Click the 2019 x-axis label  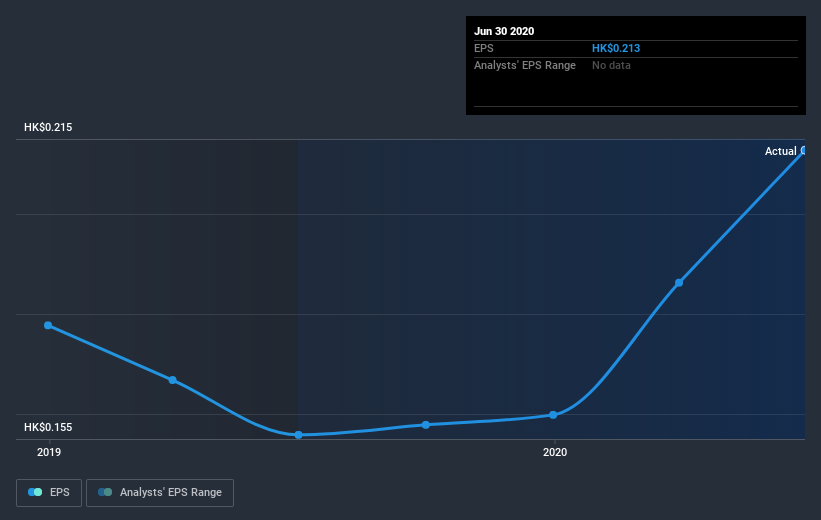(x=49, y=452)
